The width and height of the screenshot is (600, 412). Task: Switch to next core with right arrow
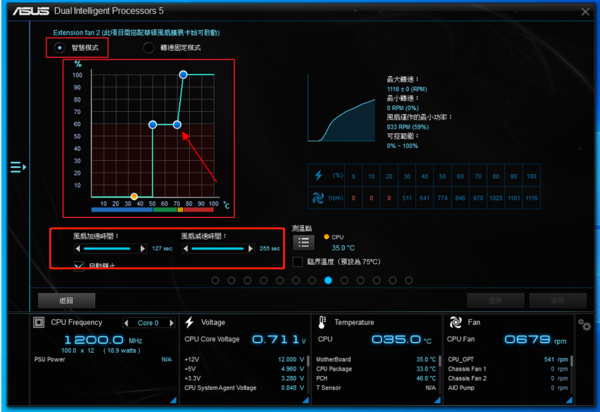click(x=169, y=323)
